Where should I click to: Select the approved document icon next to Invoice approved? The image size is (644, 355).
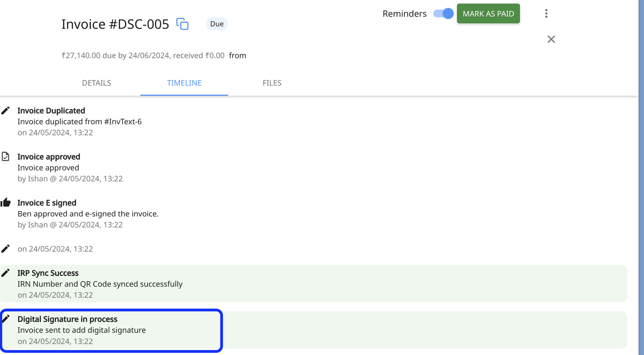[6, 157]
